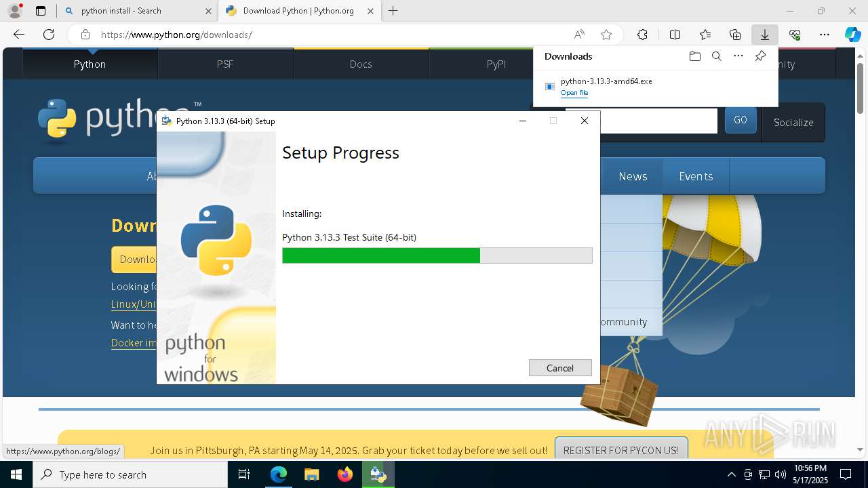Viewport: 868px width, 488px height.
Task: Pin the Downloads panel
Action: tap(760, 56)
